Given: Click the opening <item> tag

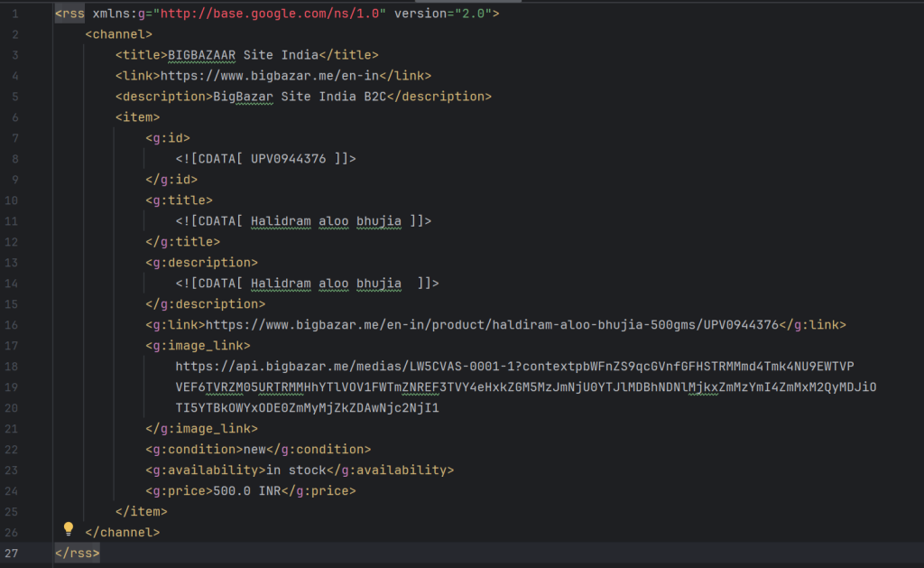Looking at the screenshot, I should pos(138,117).
